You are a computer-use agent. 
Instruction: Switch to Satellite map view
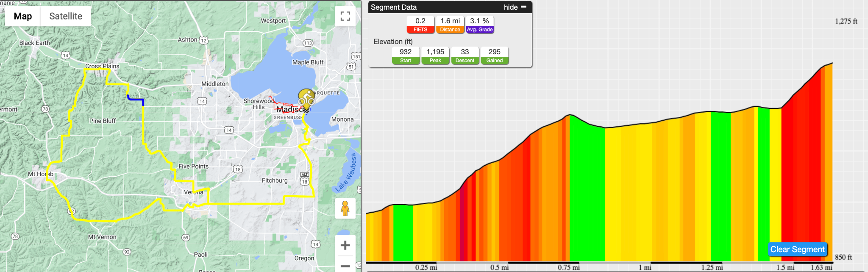click(66, 16)
